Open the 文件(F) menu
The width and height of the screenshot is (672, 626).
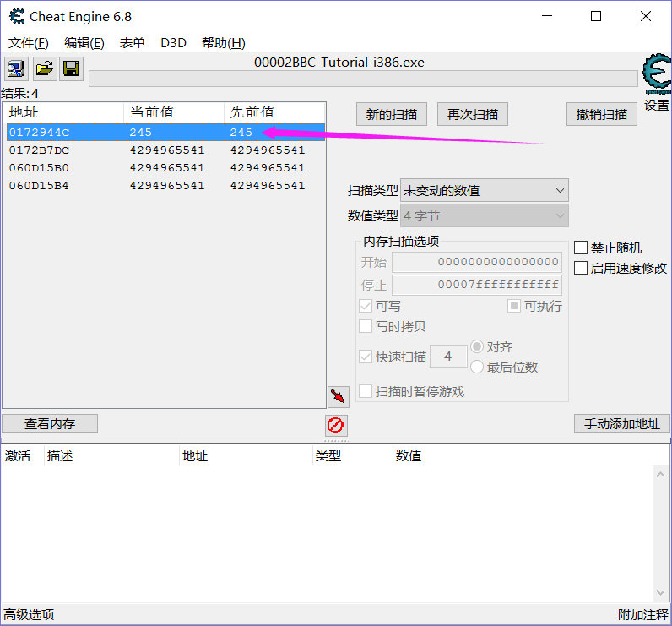[x=29, y=43]
